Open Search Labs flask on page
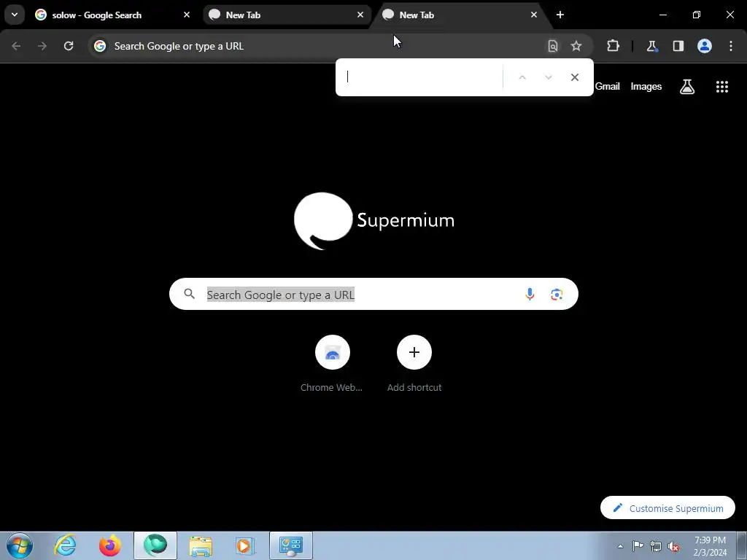The width and height of the screenshot is (747, 560). point(687,87)
